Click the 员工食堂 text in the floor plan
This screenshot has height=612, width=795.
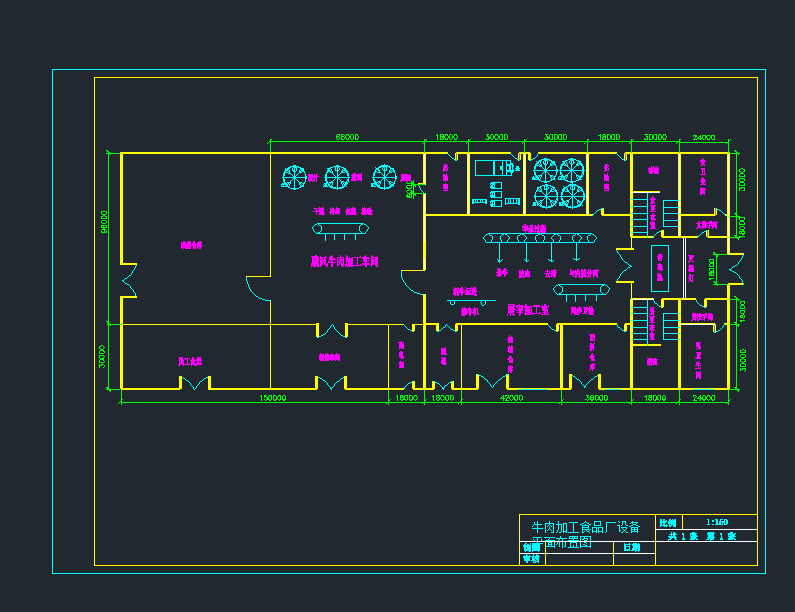(x=190, y=360)
